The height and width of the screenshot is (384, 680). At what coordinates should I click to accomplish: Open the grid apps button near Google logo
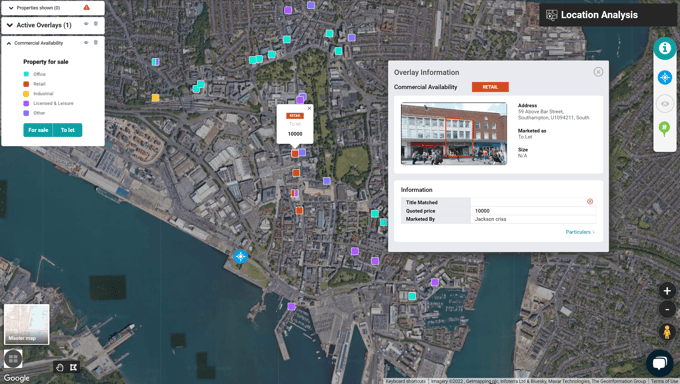point(13,359)
